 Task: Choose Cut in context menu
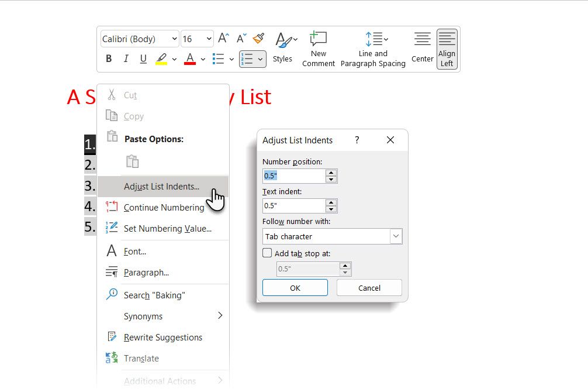point(163,95)
